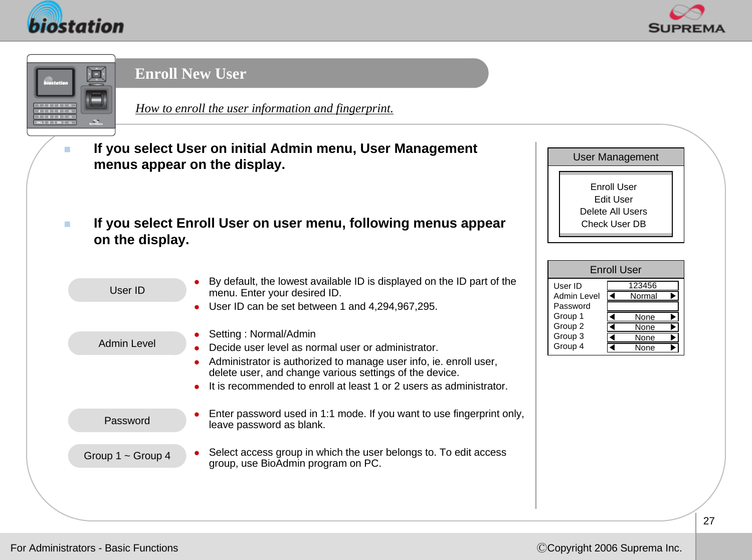Click the None value for Group 2
The width and height of the screenshot is (752, 560).
[645, 327]
